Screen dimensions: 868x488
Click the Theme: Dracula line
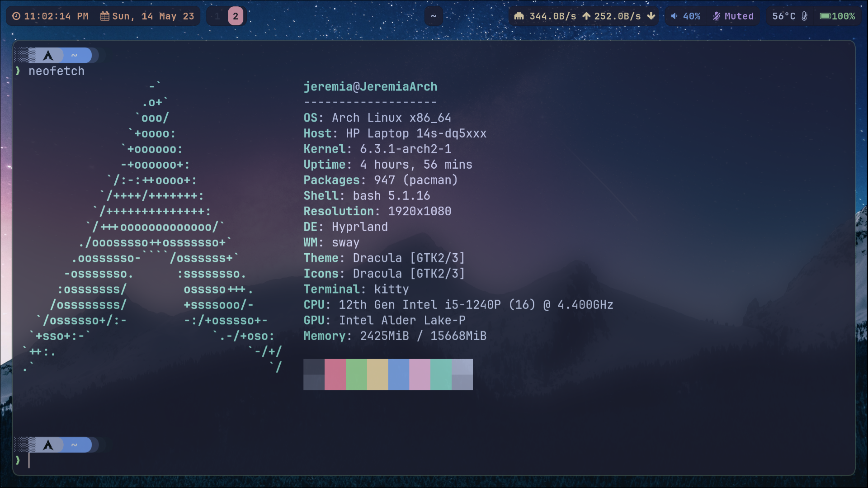click(x=384, y=258)
